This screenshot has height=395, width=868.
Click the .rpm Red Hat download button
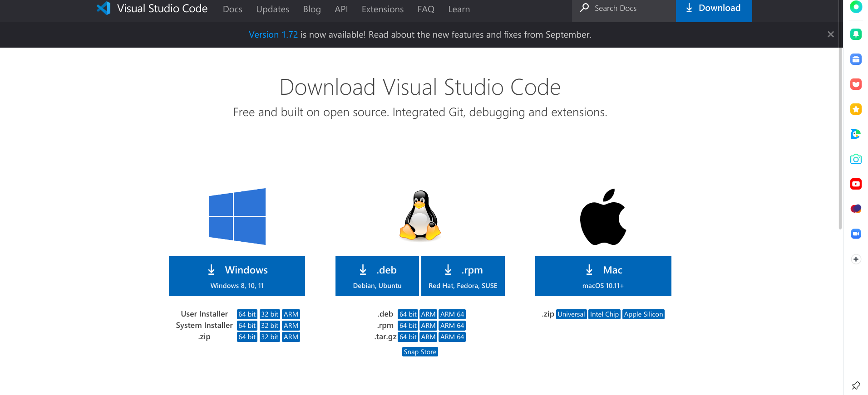[463, 276]
